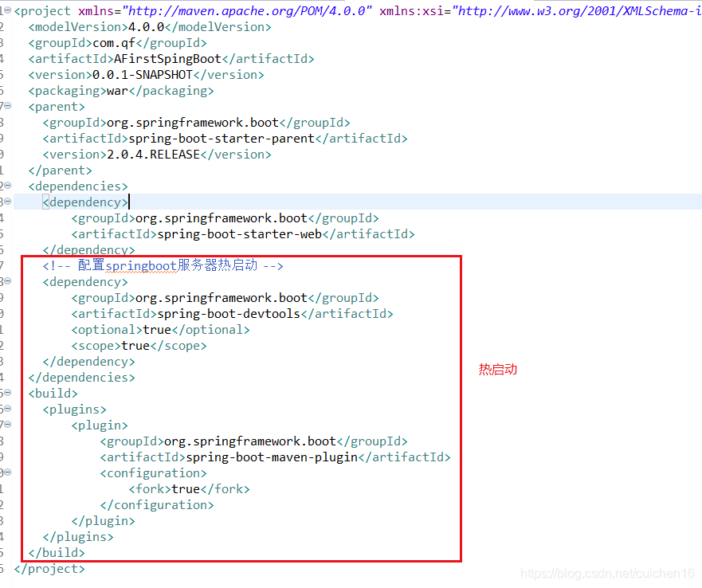Screen dimensions: 702x588
Task: Collapse the <build> block fold toggle
Action: pos(8,393)
